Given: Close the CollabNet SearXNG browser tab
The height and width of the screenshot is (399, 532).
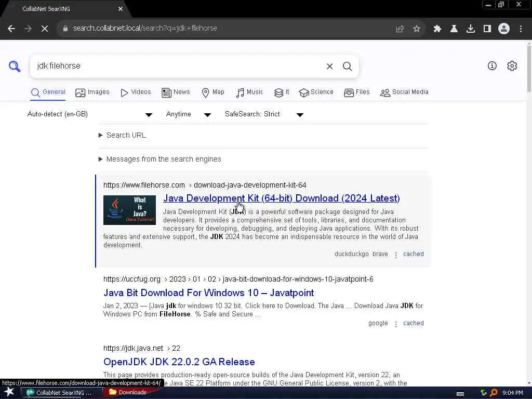Looking at the screenshot, I should tap(121, 9).
